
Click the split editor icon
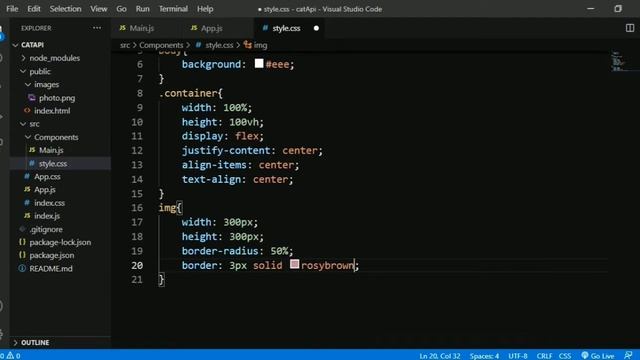pos(630,28)
